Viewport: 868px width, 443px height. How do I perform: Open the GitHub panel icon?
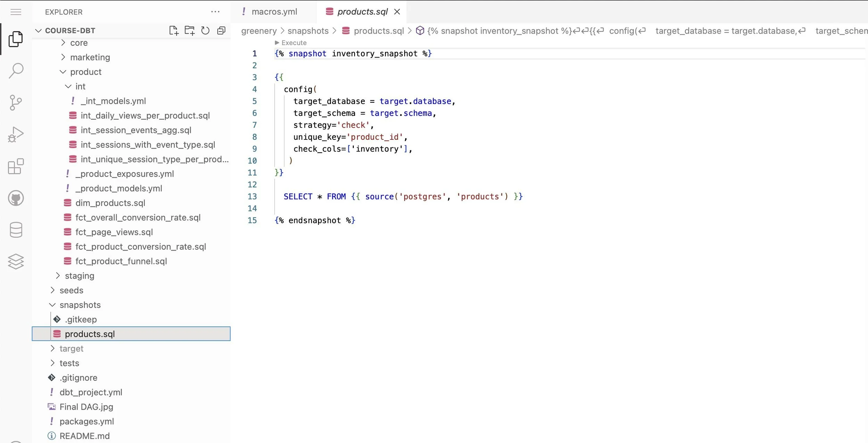16,198
